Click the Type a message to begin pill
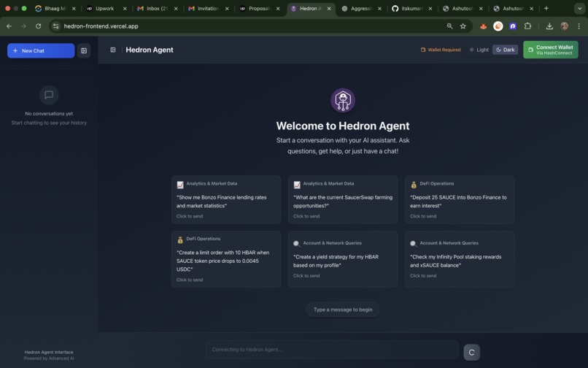The width and height of the screenshot is (588, 368). tap(343, 310)
